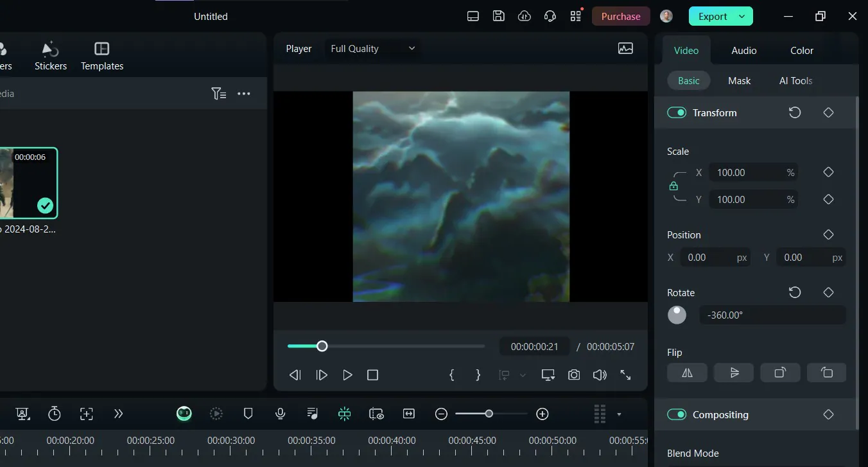Image resolution: width=868 pixels, height=467 pixels.
Task: Rotate clip 90 degrees counterclockwise
Action: coord(826,373)
